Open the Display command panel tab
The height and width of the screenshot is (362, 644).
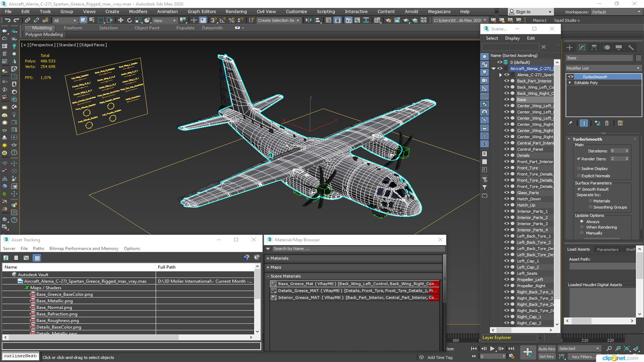pyautogui.click(x=619, y=48)
